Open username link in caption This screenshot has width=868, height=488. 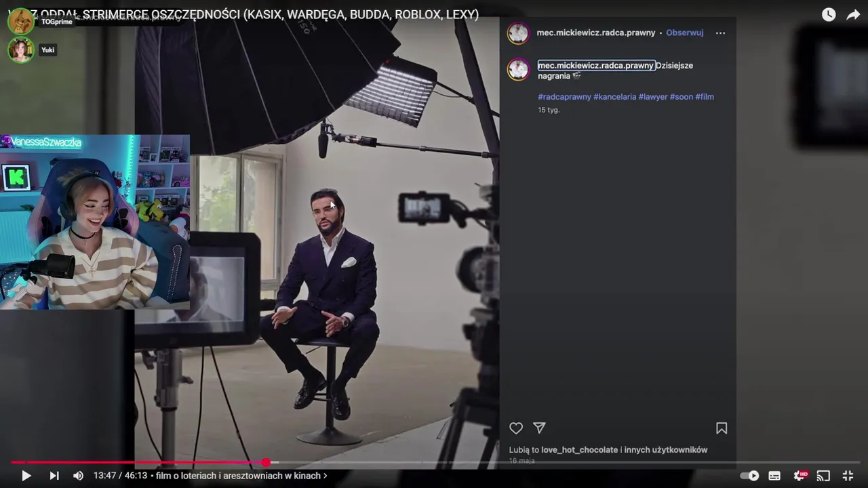pyautogui.click(x=596, y=66)
